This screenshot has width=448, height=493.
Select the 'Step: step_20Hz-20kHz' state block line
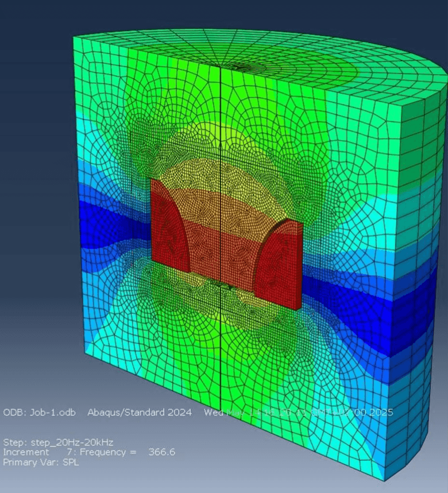(58, 442)
